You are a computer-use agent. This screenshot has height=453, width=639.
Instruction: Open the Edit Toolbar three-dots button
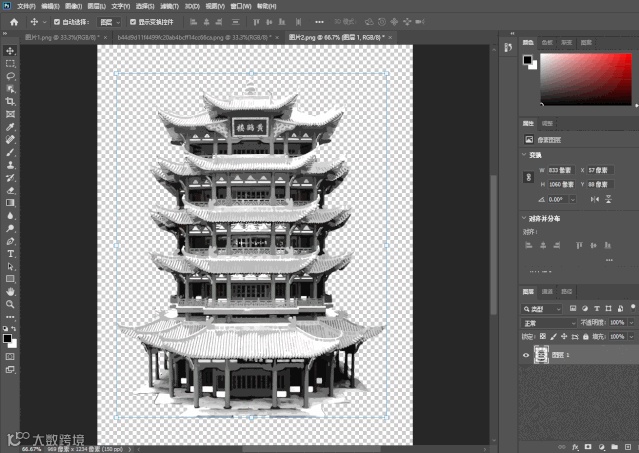pos(10,317)
